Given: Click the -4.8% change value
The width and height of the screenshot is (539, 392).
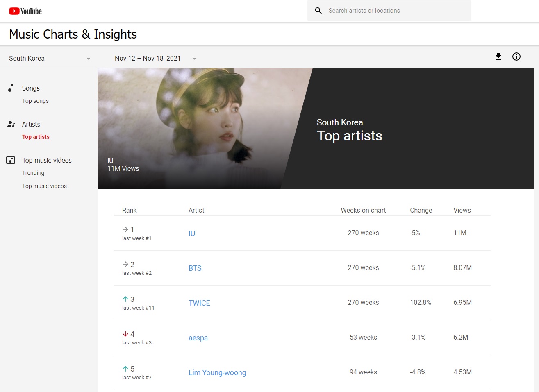Looking at the screenshot, I should point(418,372).
